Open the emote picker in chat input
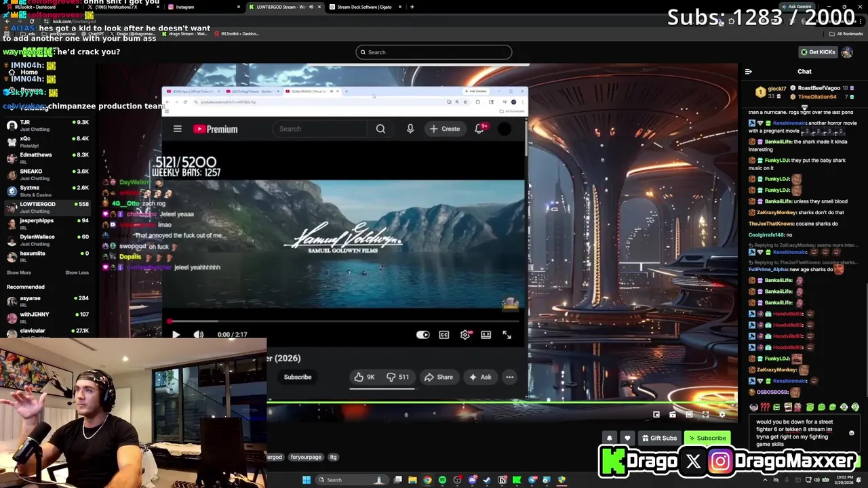This screenshot has width=868, height=488. pyautogui.click(x=851, y=433)
